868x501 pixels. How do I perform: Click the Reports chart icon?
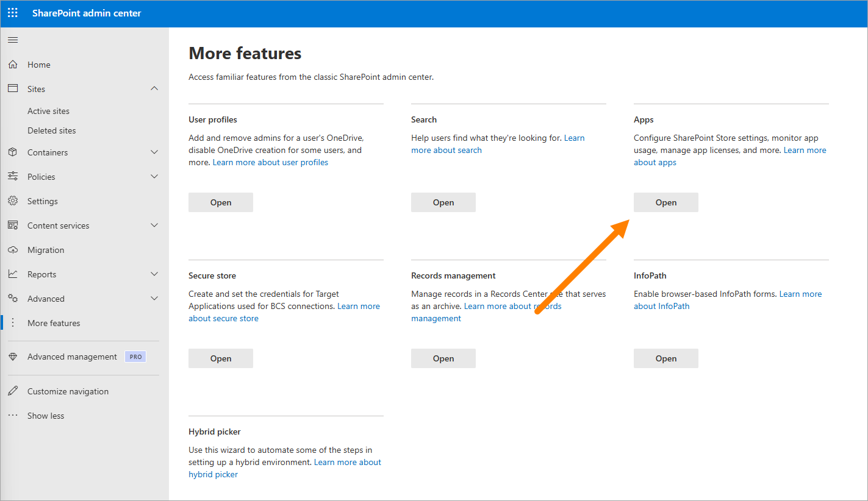tap(13, 274)
